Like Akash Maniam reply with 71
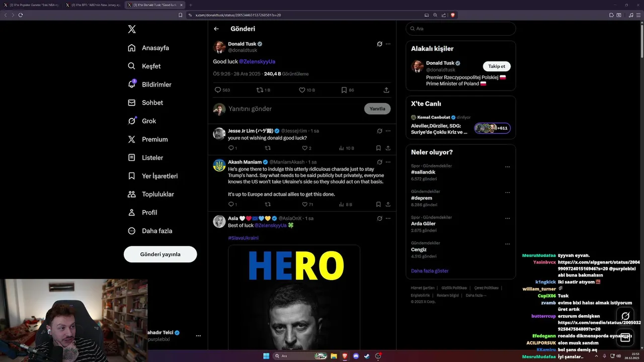Viewport: 644px width, 362px height. click(307, 204)
